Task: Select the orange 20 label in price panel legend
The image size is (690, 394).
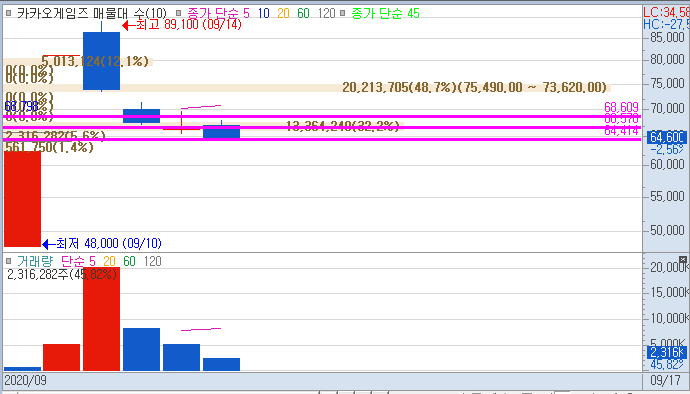Action: (x=283, y=13)
